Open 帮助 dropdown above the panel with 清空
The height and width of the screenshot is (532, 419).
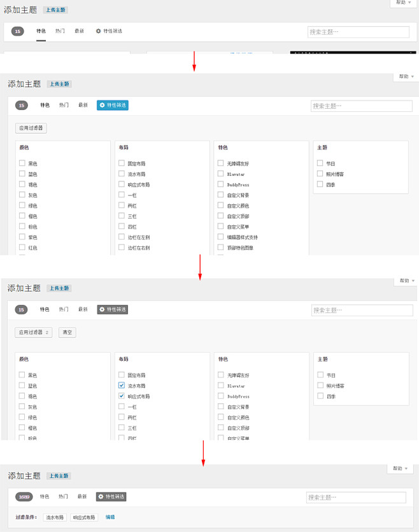click(406, 281)
